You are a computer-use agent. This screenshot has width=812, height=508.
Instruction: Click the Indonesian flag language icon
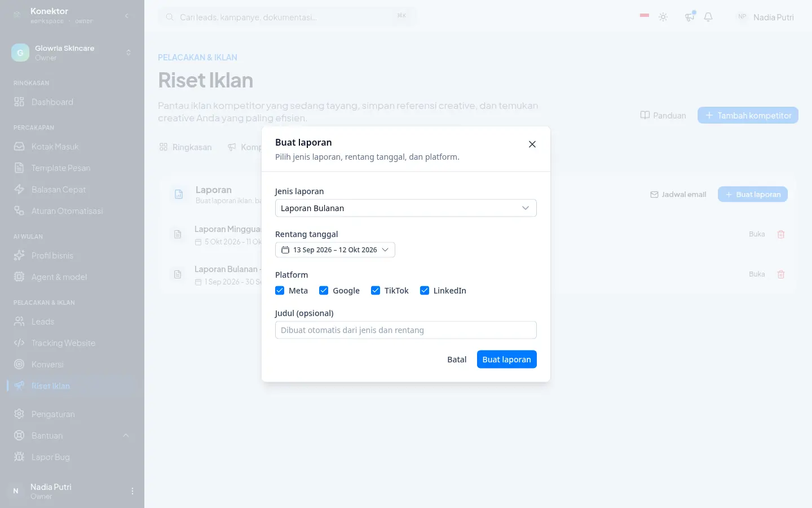pyautogui.click(x=645, y=16)
